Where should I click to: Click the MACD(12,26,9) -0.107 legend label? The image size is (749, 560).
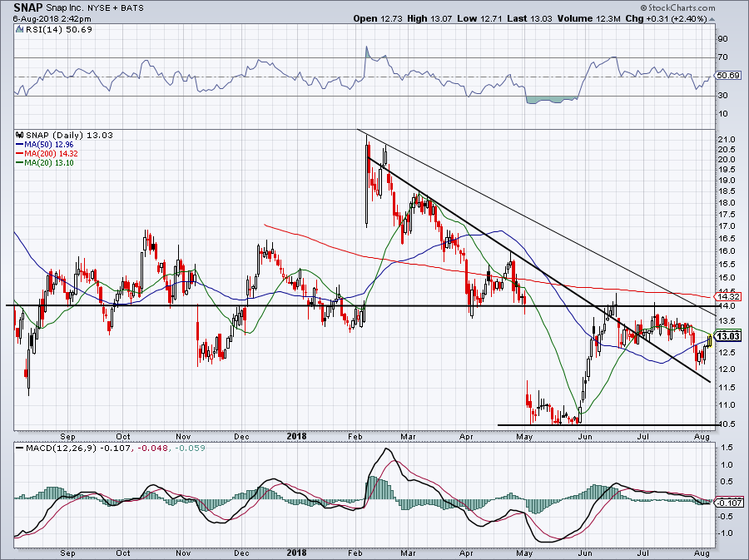click(77, 448)
